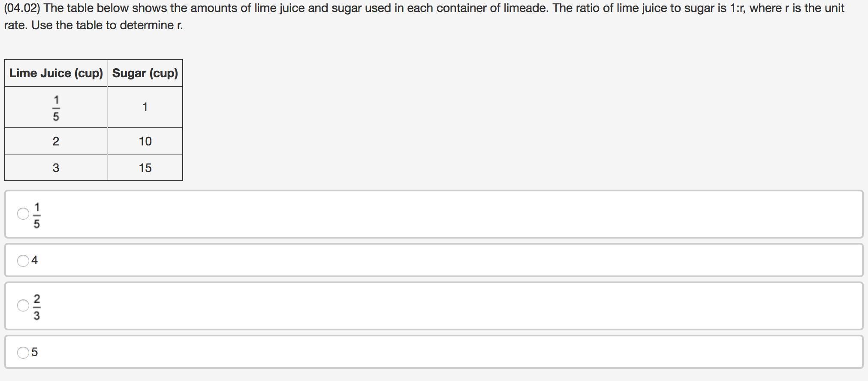Click the sugar cell showing 10
Viewport: 868px width, 381px height.
145,141
